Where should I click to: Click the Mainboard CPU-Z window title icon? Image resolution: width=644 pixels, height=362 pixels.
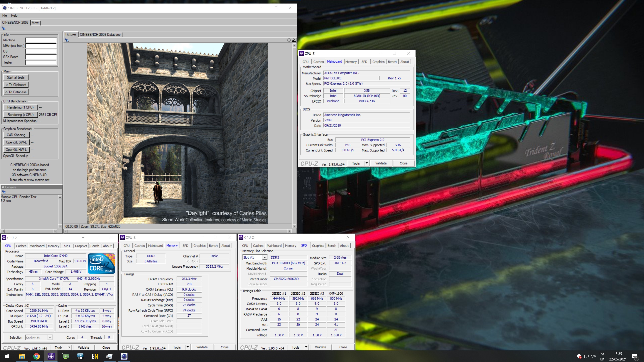(x=301, y=53)
